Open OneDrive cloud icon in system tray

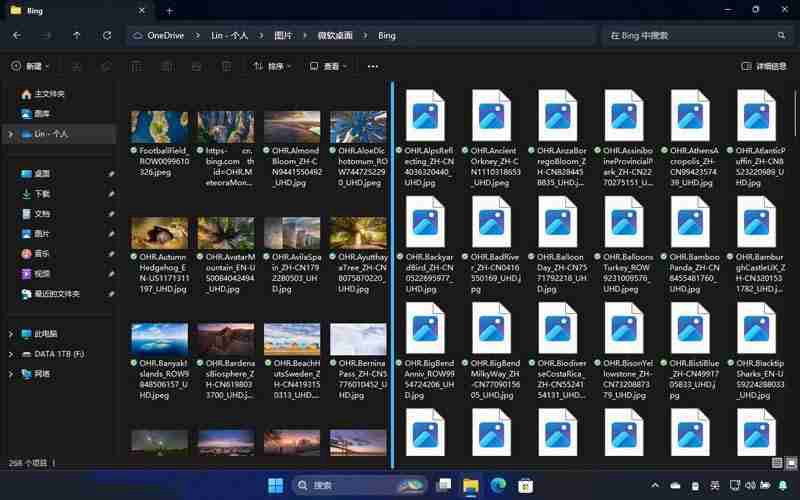(x=676, y=485)
